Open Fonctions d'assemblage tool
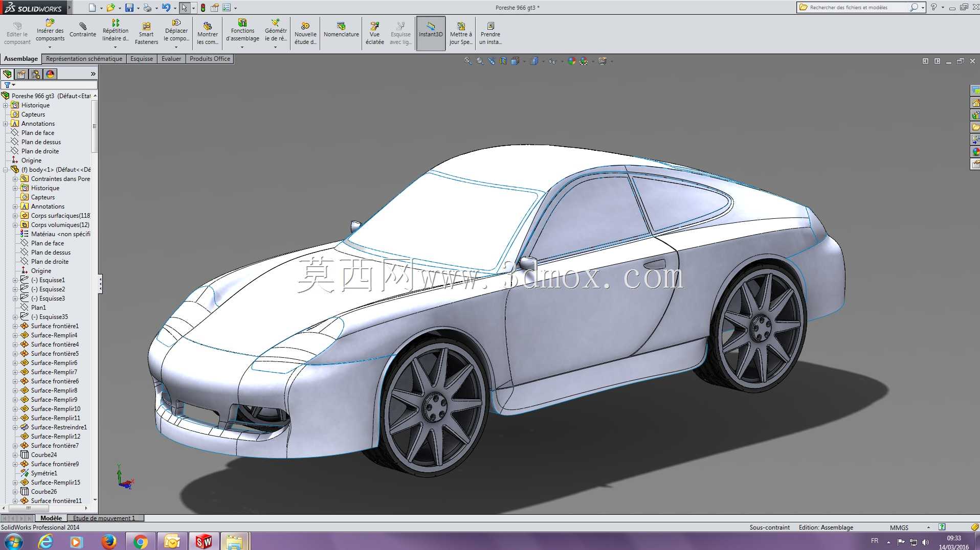Image resolution: width=980 pixels, height=550 pixels. (x=242, y=31)
